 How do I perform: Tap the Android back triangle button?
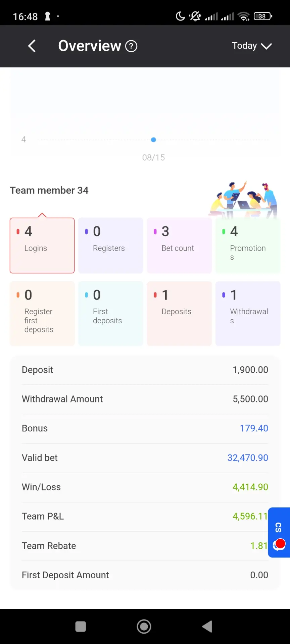click(x=207, y=626)
